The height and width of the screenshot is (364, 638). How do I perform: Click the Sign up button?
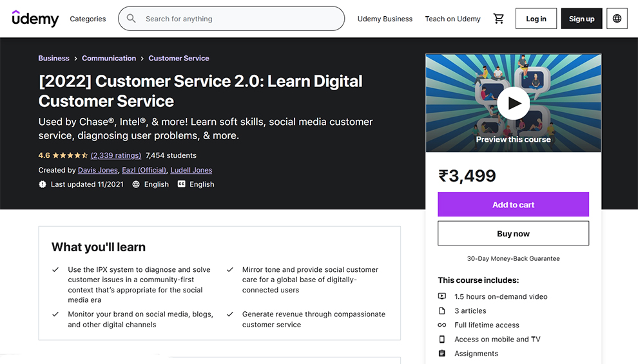click(581, 18)
